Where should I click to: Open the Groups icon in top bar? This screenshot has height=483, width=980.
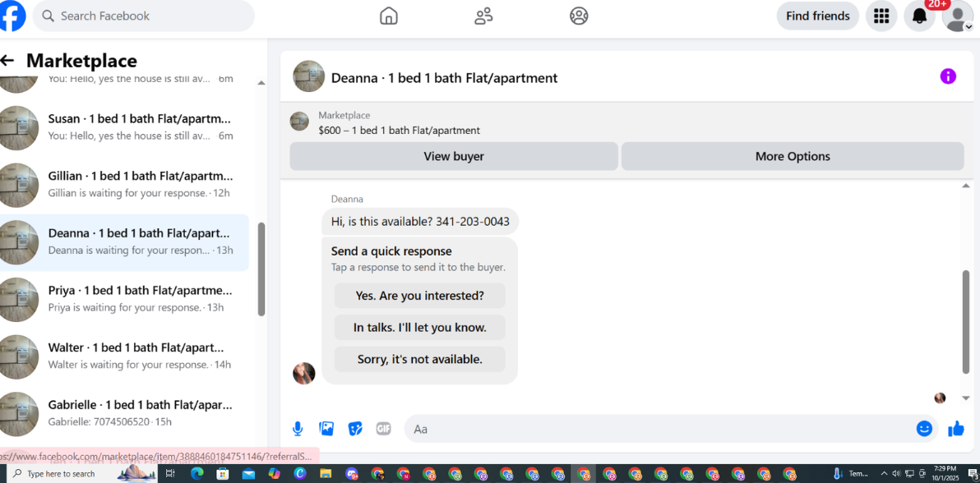(580, 16)
